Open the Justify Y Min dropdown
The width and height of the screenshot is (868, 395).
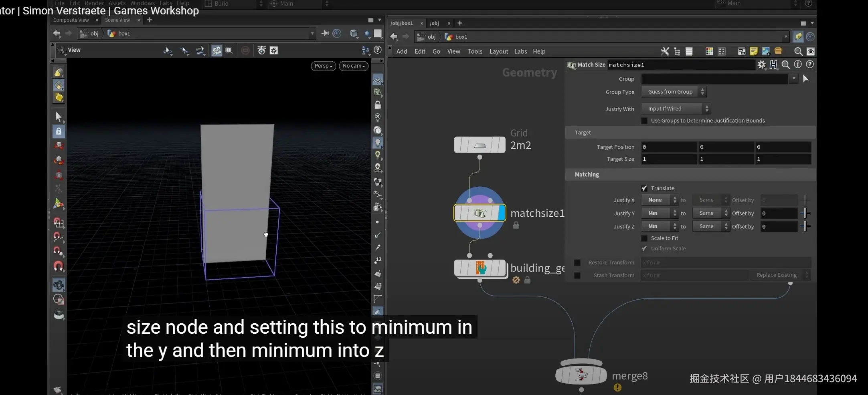[x=660, y=213]
